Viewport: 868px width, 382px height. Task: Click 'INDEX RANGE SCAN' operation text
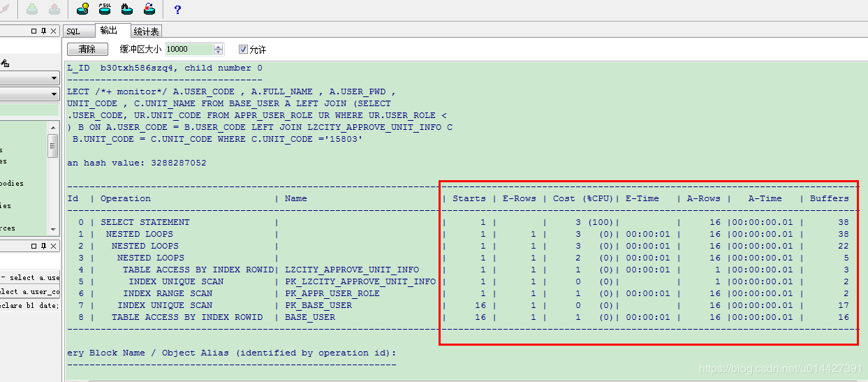pos(168,293)
